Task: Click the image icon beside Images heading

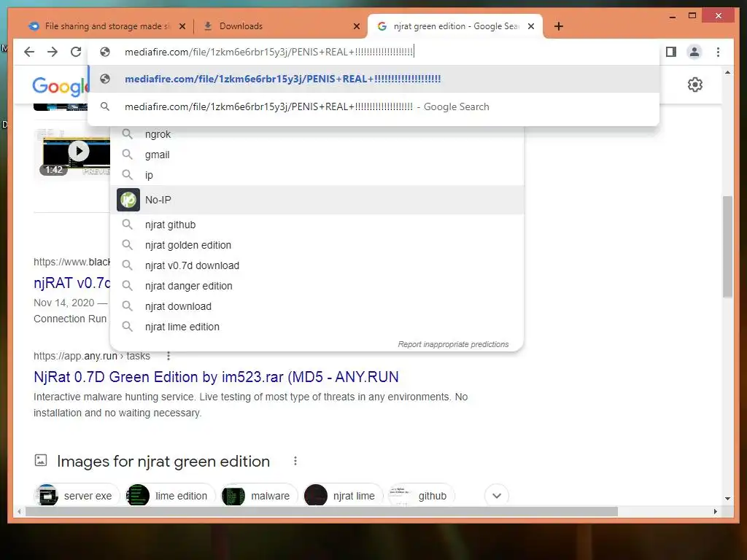Action: click(41, 460)
